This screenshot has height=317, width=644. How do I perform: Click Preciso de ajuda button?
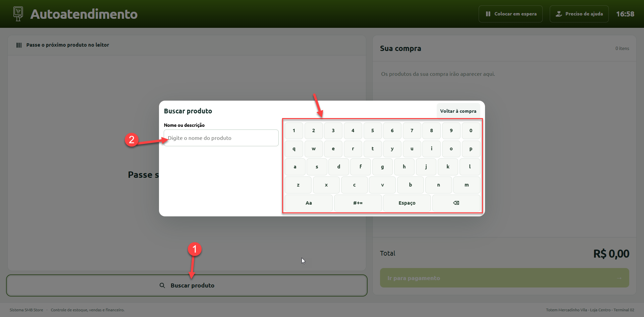tap(579, 14)
